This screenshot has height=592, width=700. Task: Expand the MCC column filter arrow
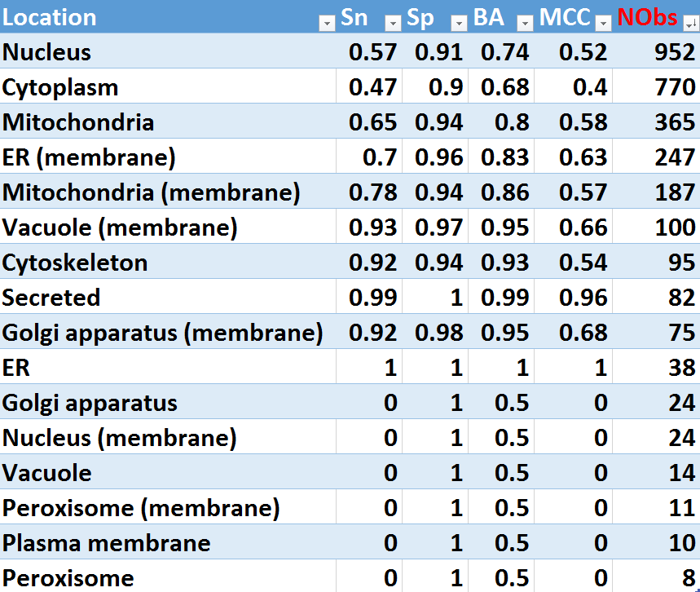[603, 24]
